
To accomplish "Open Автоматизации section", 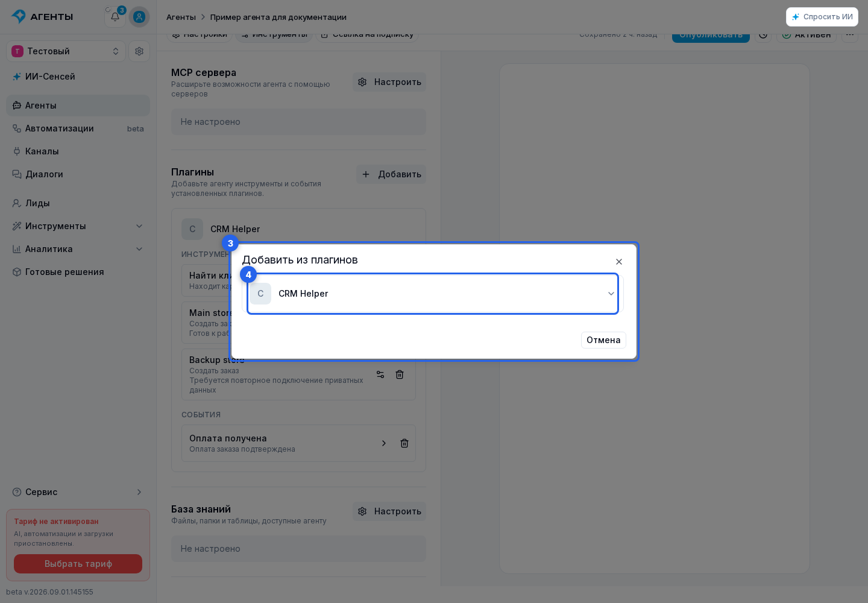I will pos(78,128).
